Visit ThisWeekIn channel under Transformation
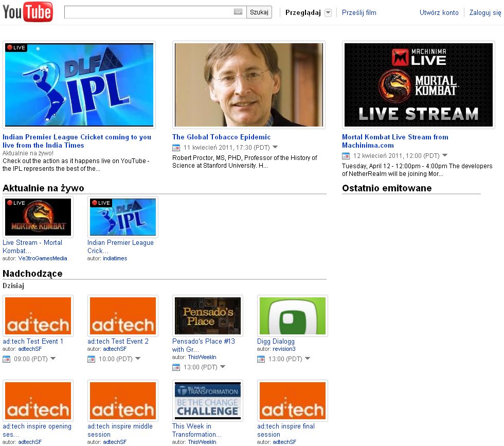This screenshot has width=504, height=446. [202, 442]
